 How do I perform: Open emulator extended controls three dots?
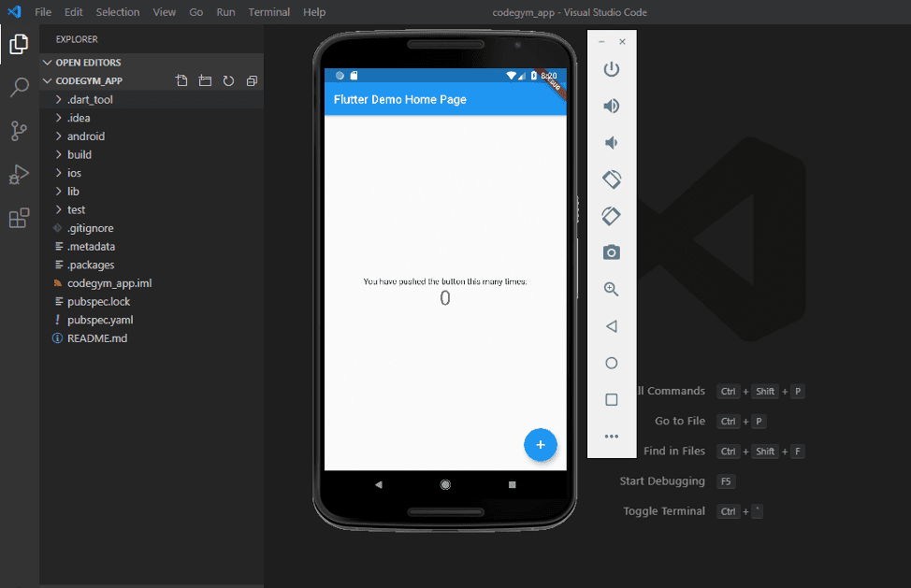coord(611,437)
